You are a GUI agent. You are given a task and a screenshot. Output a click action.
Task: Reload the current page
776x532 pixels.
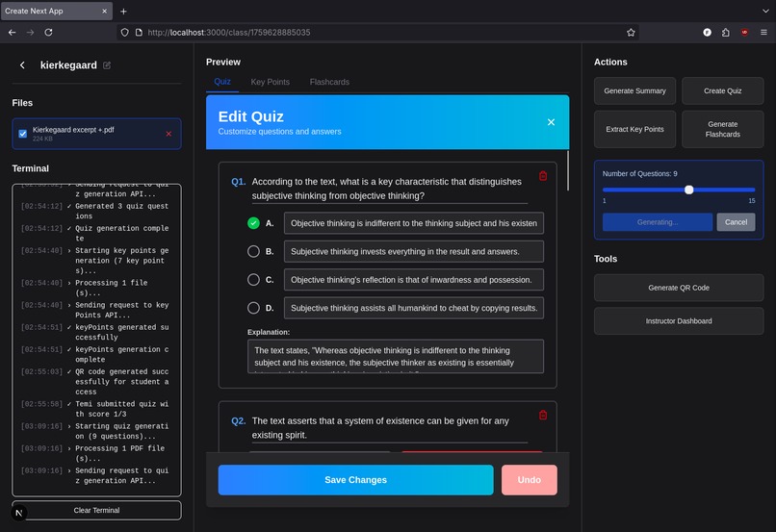pos(48,32)
